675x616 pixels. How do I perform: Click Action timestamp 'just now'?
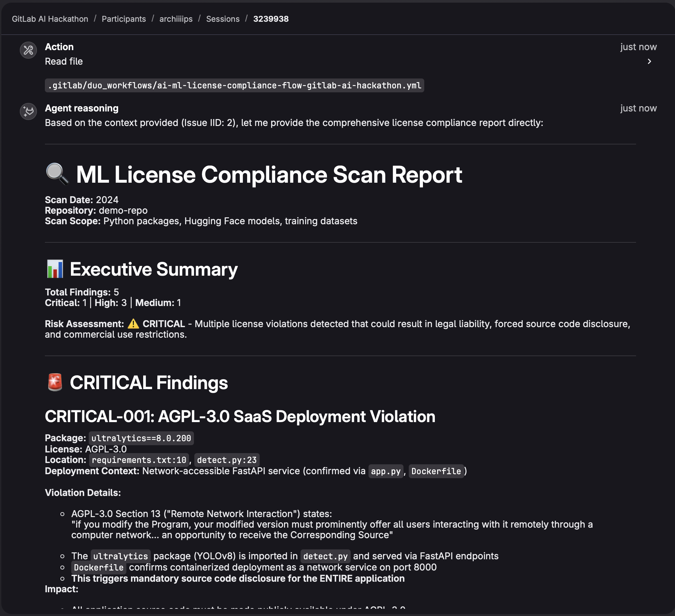(638, 47)
